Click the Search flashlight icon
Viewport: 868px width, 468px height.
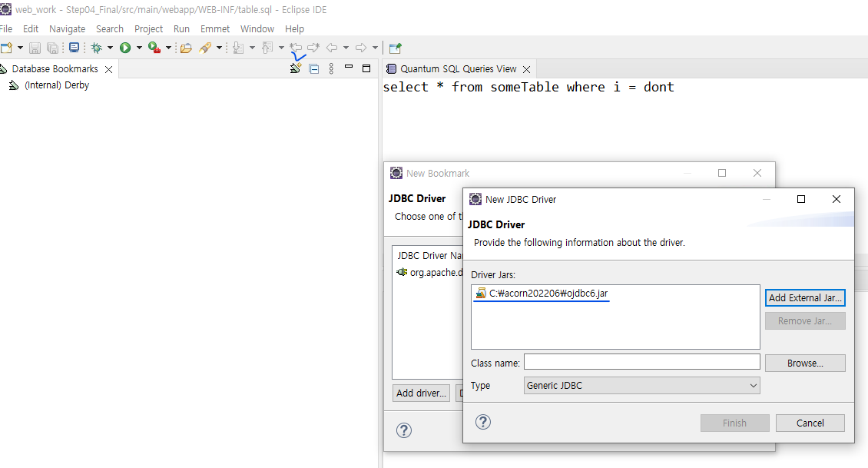(205, 48)
